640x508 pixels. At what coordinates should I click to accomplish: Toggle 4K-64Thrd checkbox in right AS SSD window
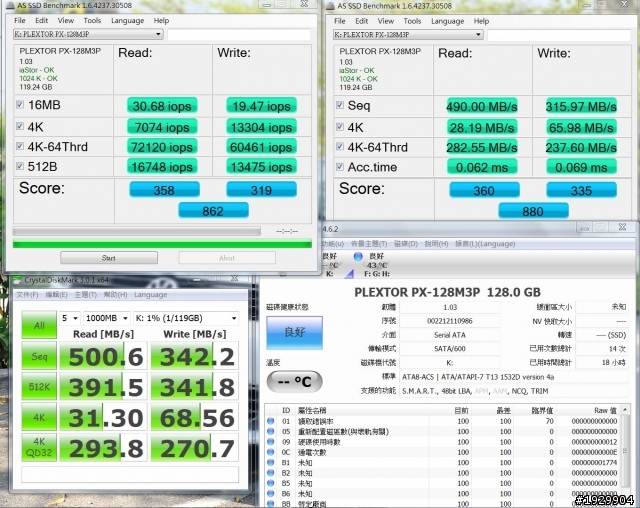click(340, 146)
